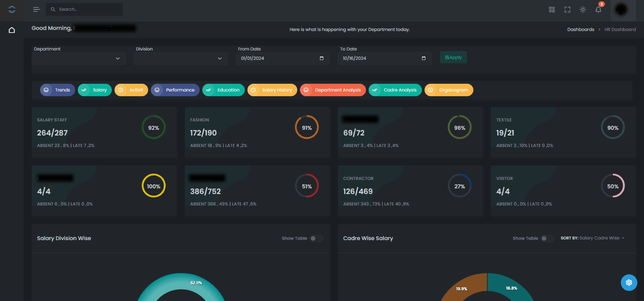Open the Salary tab

95,90
